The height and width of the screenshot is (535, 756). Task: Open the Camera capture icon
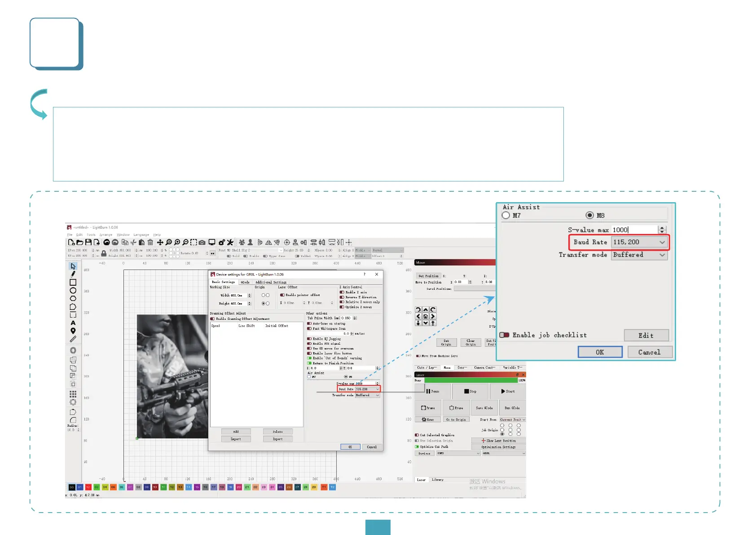202,242
